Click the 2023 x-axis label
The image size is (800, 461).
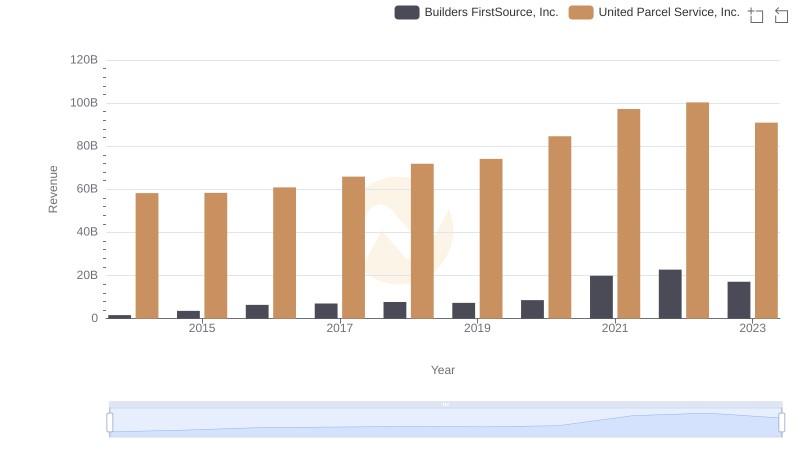coord(753,328)
